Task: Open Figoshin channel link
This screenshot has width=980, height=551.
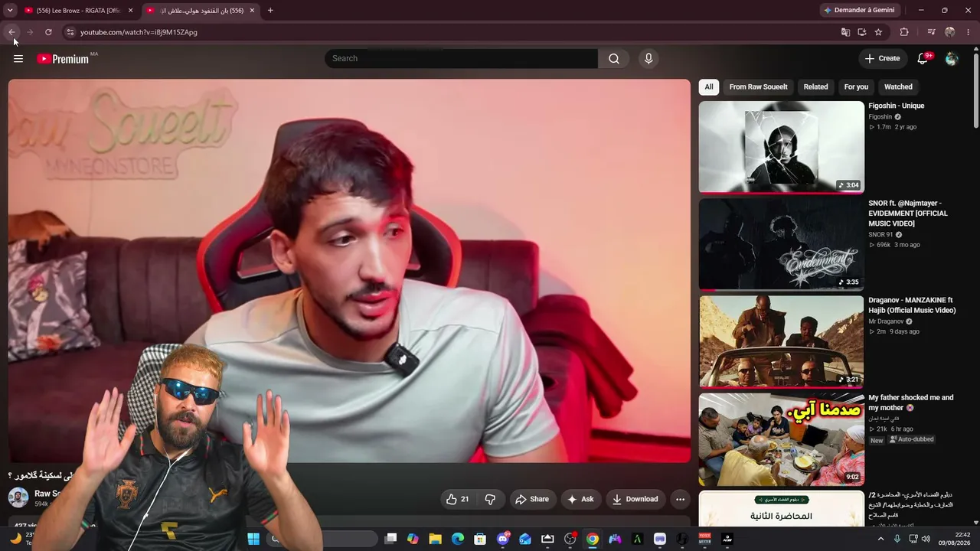Action: (x=880, y=117)
